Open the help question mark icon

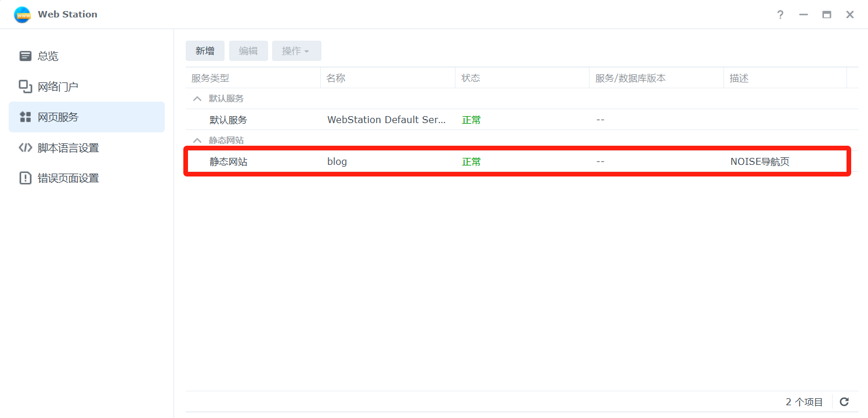[x=780, y=15]
